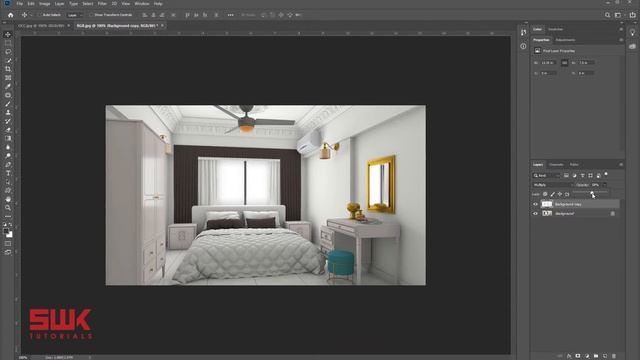Toggle lock transparent pixels

[545, 194]
